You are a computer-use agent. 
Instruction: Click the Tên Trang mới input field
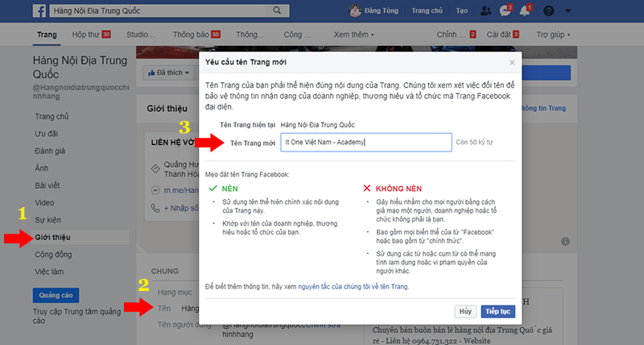point(366,143)
